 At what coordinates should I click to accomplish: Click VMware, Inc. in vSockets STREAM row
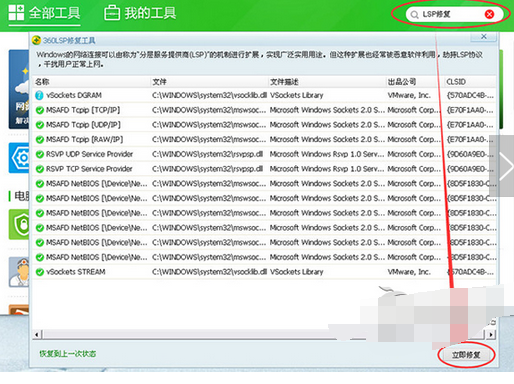pos(409,272)
